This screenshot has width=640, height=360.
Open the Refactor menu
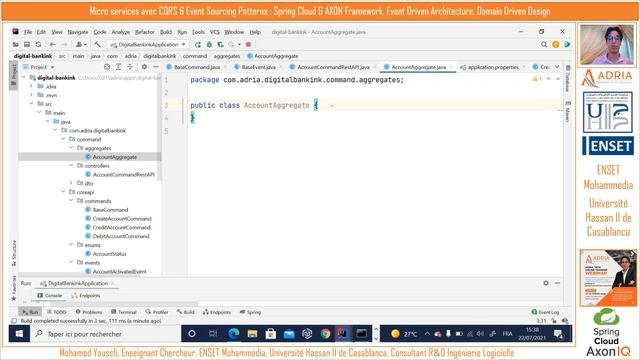click(x=144, y=32)
